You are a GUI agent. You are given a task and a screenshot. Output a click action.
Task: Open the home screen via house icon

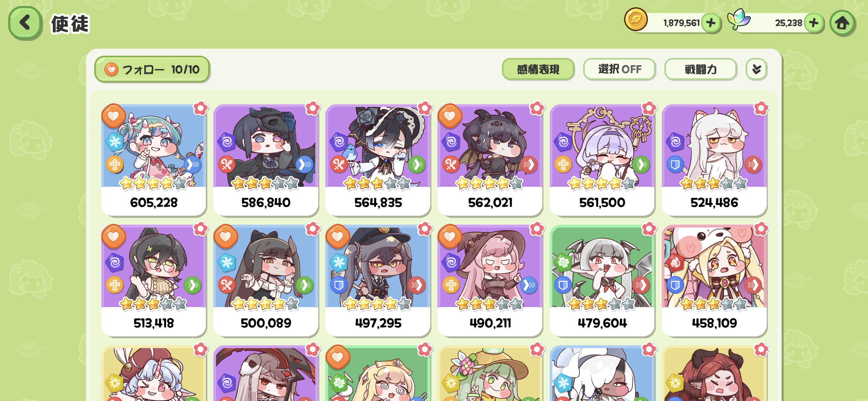[x=842, y=23]
